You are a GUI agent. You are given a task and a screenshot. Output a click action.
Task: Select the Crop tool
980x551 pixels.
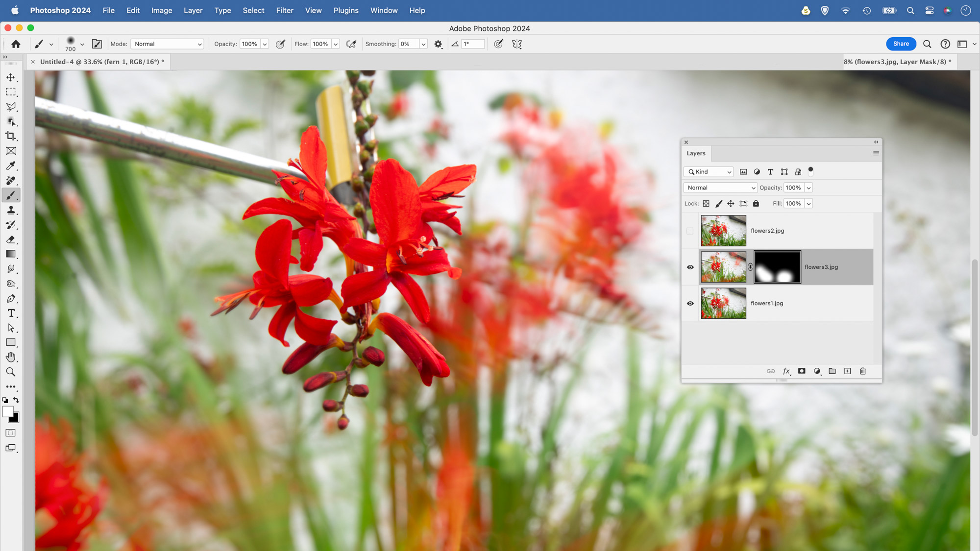click(x=11, y=136)
